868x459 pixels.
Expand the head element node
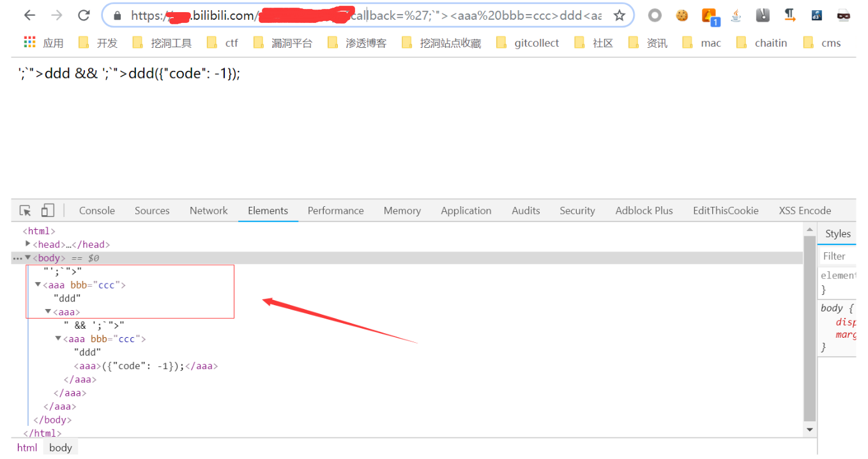coord(27,244)
